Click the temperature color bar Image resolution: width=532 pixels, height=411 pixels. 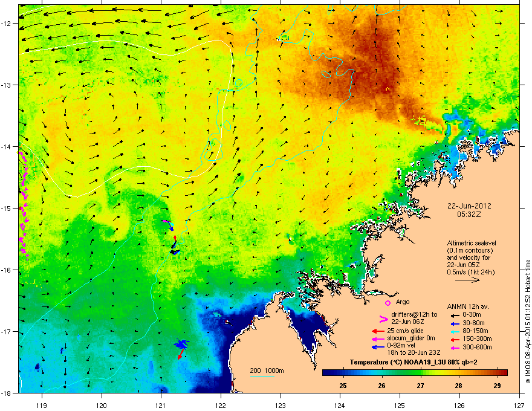(x=415, y=373)
